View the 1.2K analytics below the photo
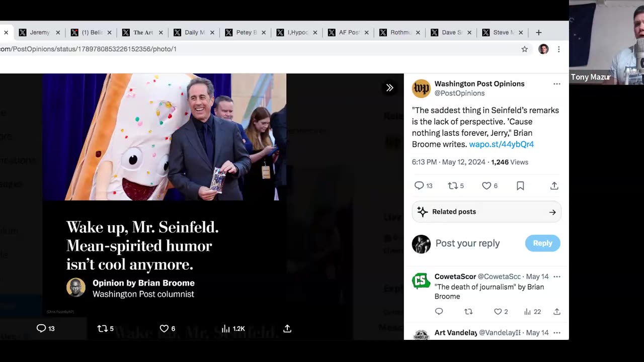Image resolution: width=644 pixels, height=362 pixels. pos(233,328)
